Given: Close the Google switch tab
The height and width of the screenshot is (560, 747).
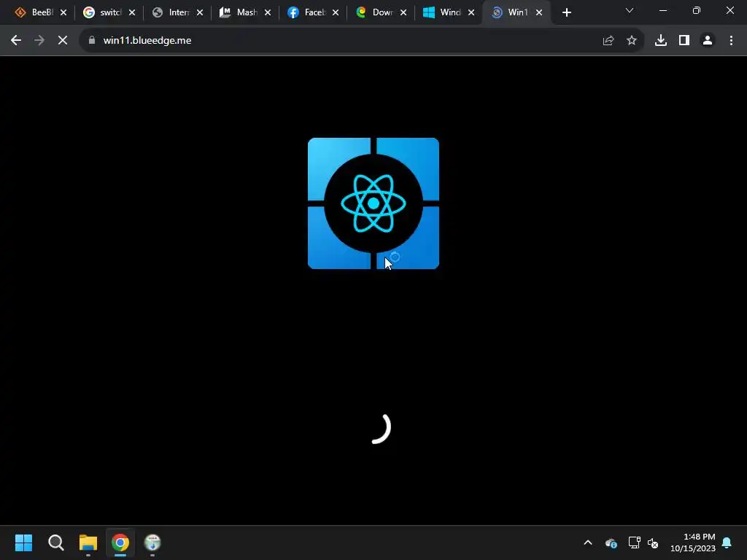Looking at the screenshot, I should click(132, 12).
